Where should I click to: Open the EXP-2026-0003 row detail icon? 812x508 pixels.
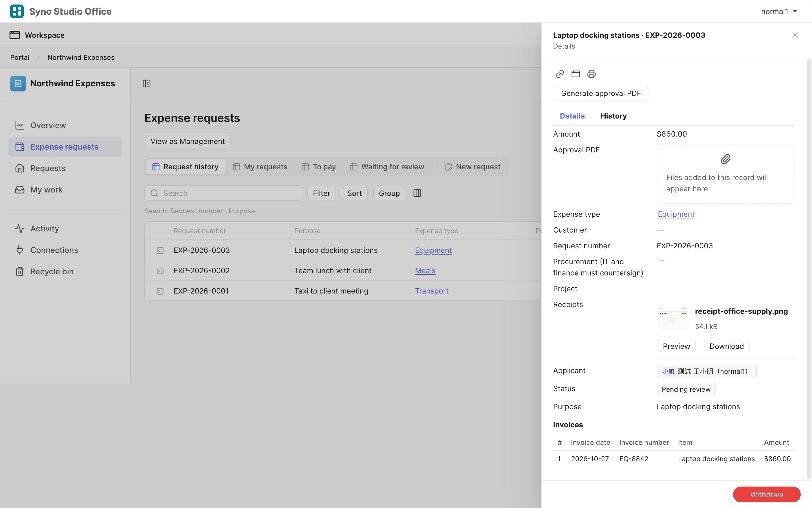(x=160, y=250)
